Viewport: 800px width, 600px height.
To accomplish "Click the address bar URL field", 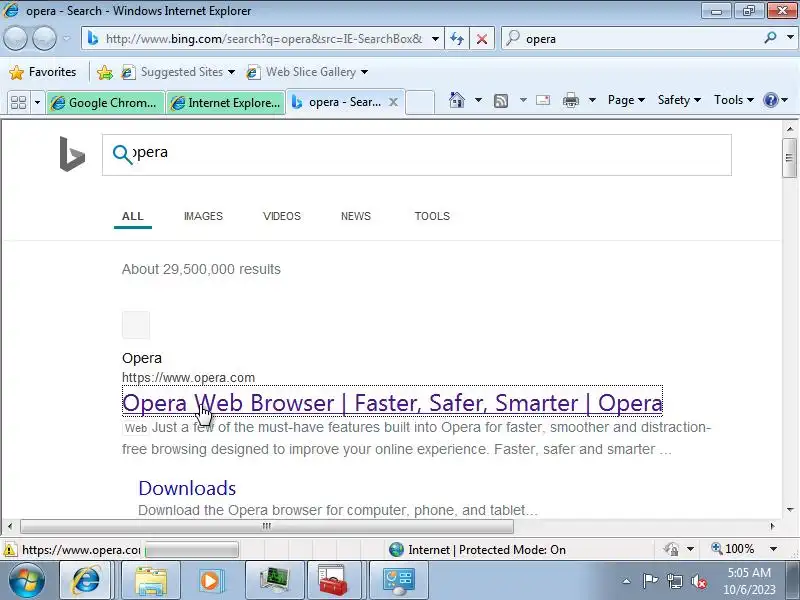I will (264, 39).
